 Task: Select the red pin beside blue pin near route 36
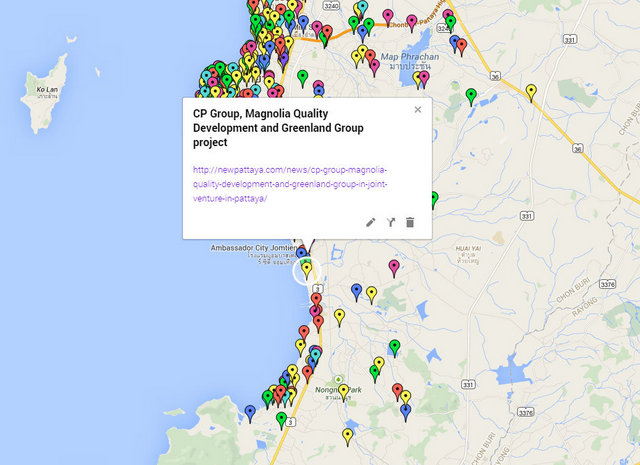462,47
